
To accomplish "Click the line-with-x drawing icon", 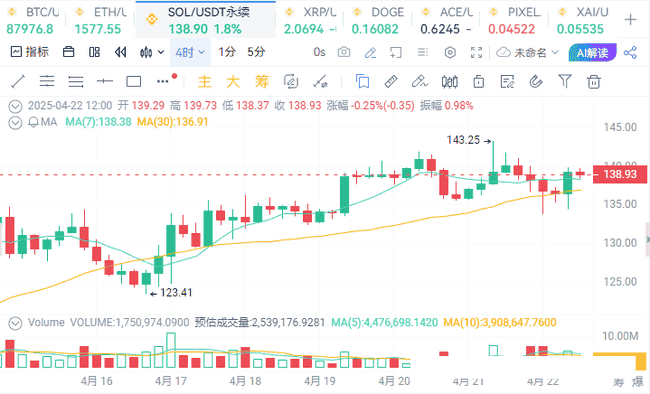I will pyautogui.click(x=320, y=82).
